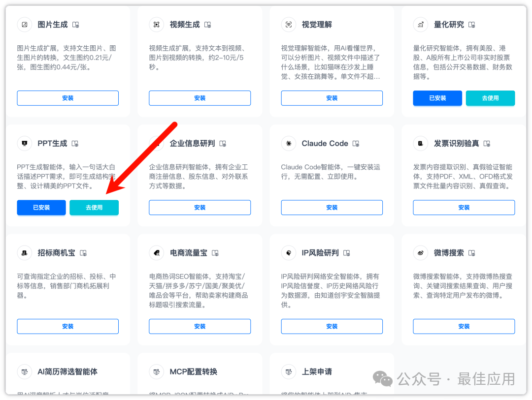Select the 量化研究 title text
532x400 pixels.
449,25
